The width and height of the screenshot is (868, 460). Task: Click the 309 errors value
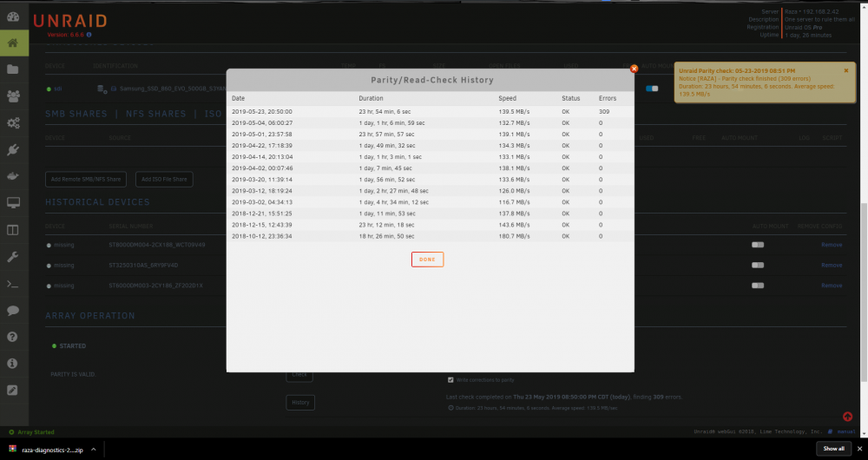pos(604,112)
